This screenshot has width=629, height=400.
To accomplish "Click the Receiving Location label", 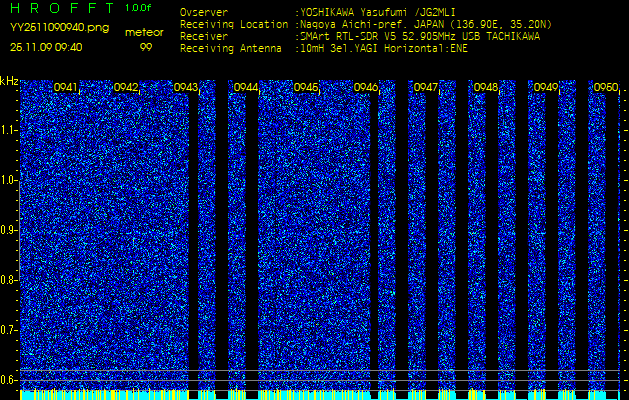I will click(234, 24).
